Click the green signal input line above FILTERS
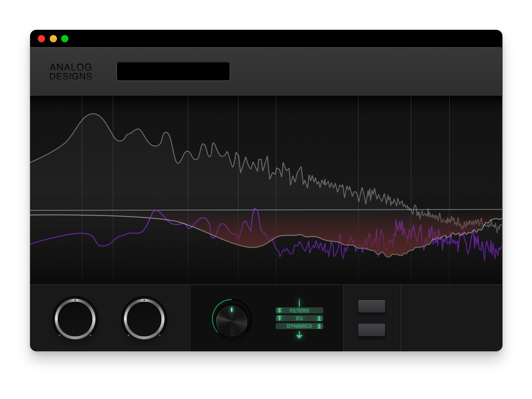 pyautogui.click(x=299, y=302)
